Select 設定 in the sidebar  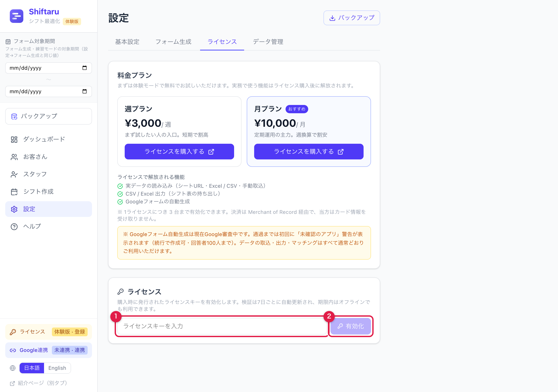pos(49,209)
